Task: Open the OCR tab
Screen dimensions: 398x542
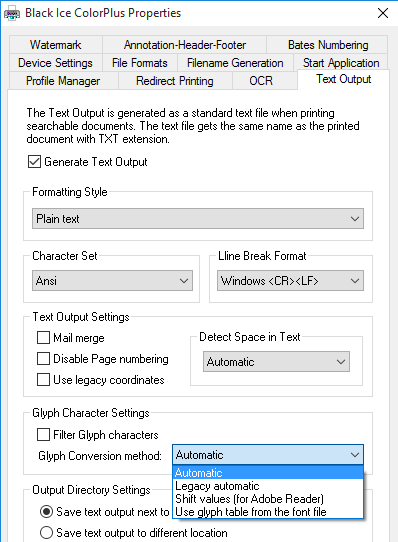Action: coord(261,81)
